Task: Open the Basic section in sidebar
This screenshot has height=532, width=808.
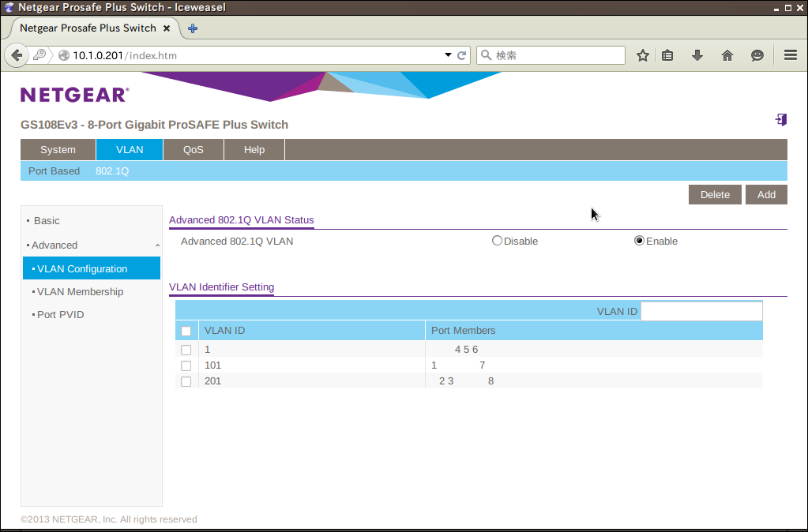Action: (47, 220)
